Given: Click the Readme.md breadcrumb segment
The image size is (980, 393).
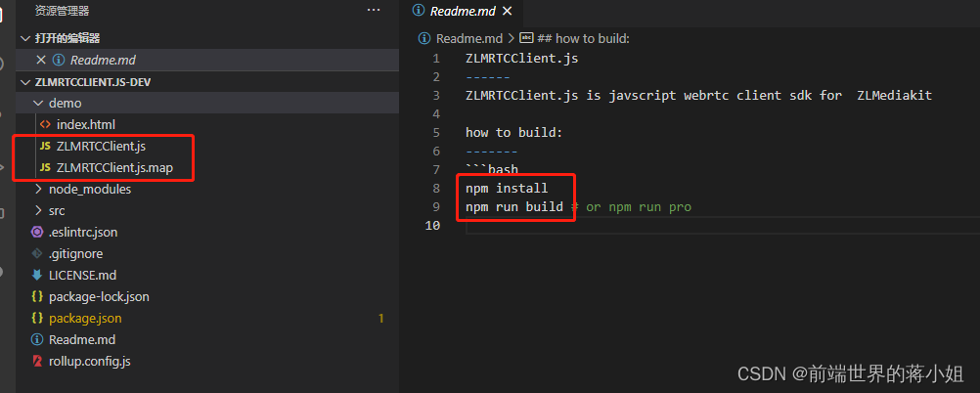Looking at the screenshot, I should 468,39.
